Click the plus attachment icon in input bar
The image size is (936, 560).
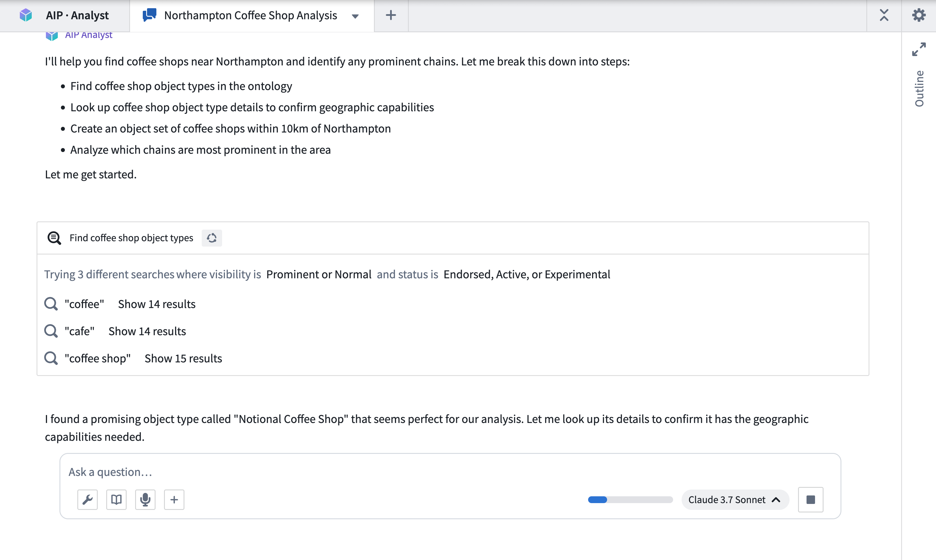(x=174, y=499)
